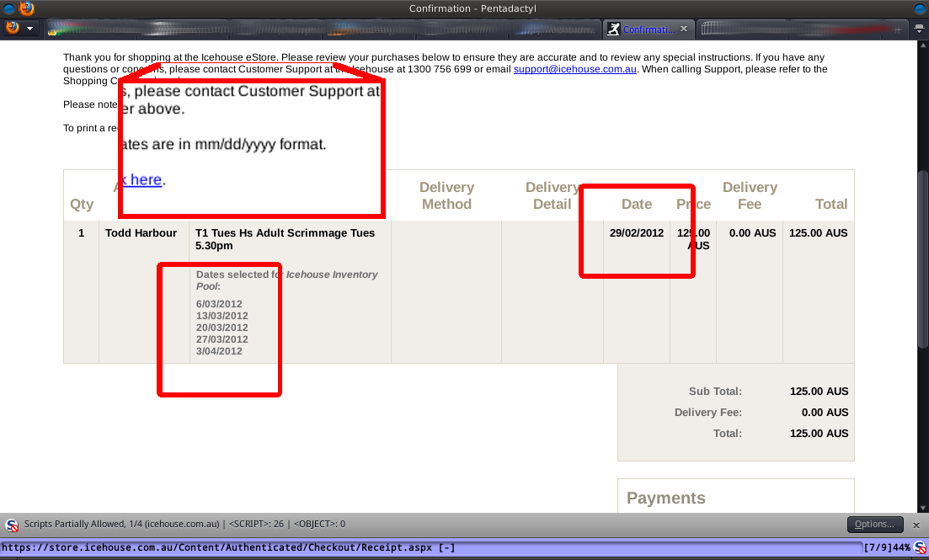Screen dimensions: 929x560
Task: Click the round title bar button at top-right
Action: click(920, 8)
